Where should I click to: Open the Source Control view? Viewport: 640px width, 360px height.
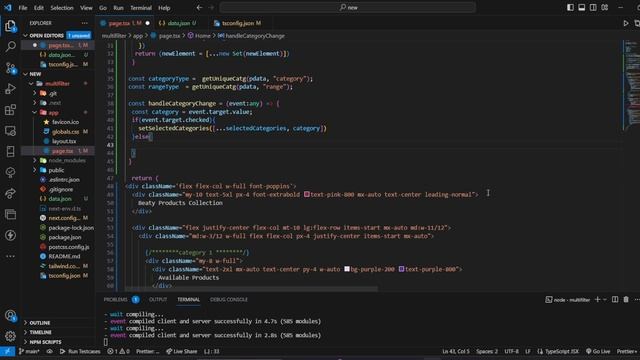tap(10, 68)
